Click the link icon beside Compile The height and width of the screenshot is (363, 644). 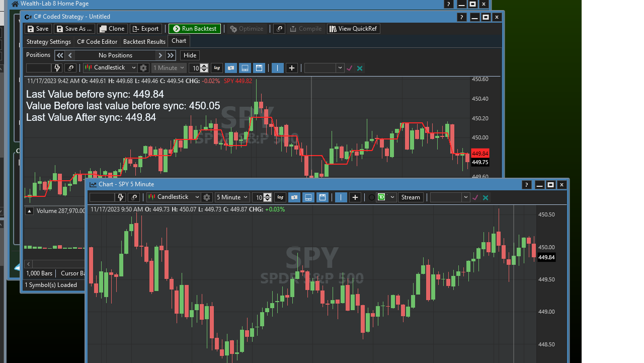[x=279, y=29]
